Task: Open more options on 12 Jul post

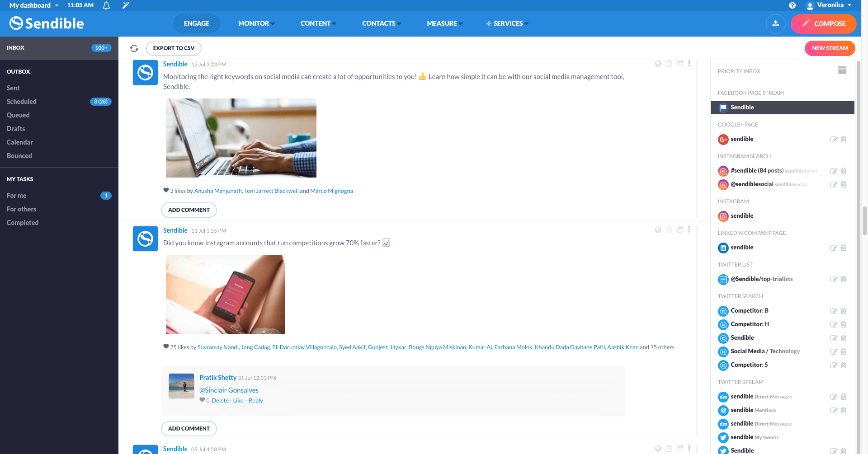Action: [x=689, y=64]
